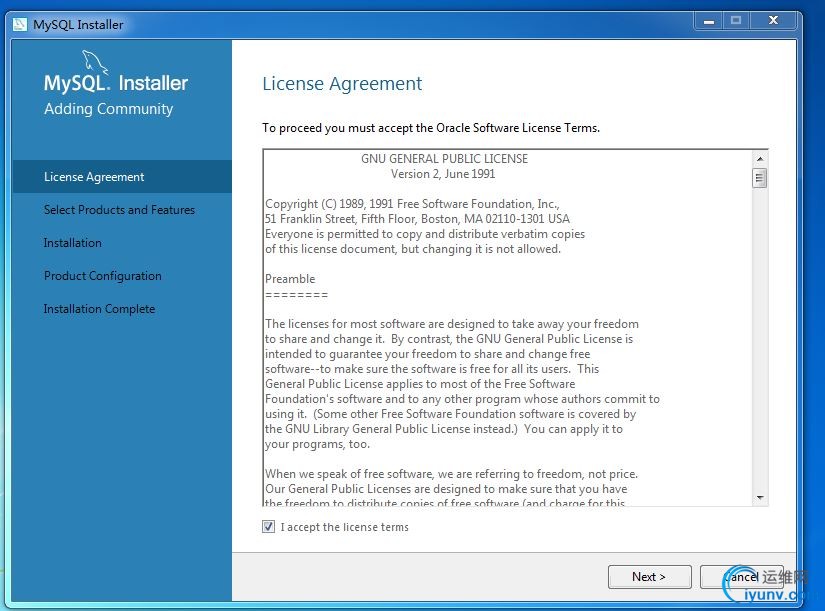Click the license scrollbar track below the thumb

tap(760, 339)
